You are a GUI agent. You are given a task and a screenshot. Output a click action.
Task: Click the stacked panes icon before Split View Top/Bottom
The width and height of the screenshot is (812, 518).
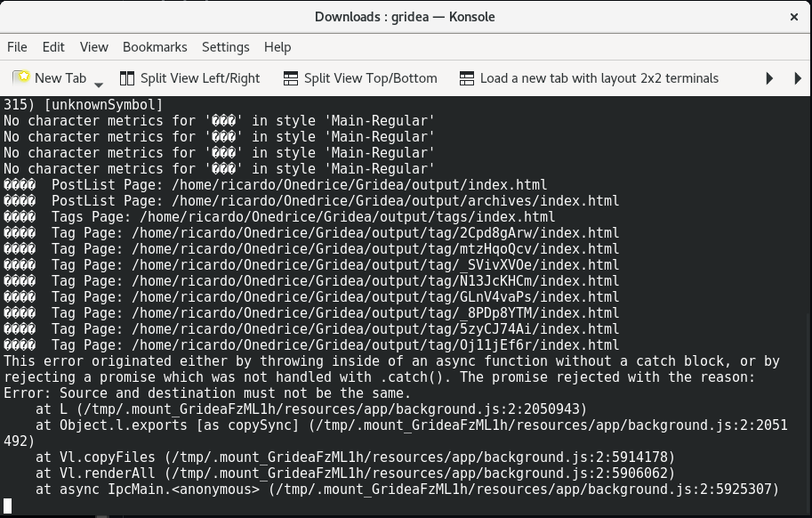point(291,77)
